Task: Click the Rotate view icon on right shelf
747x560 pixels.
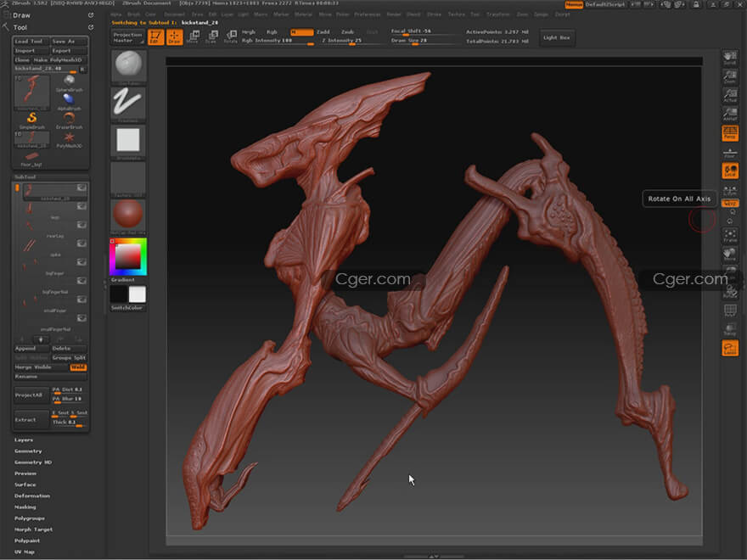Action: 730,291
